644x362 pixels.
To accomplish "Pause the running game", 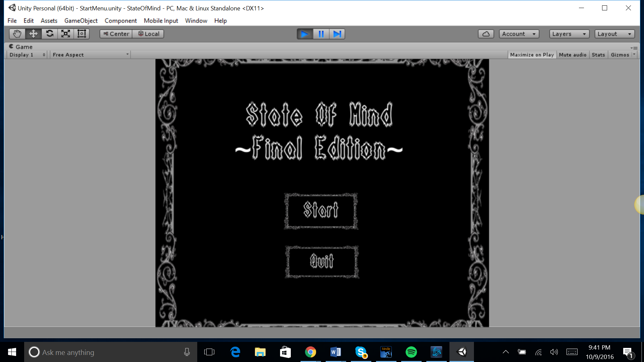I will point(321,34).
